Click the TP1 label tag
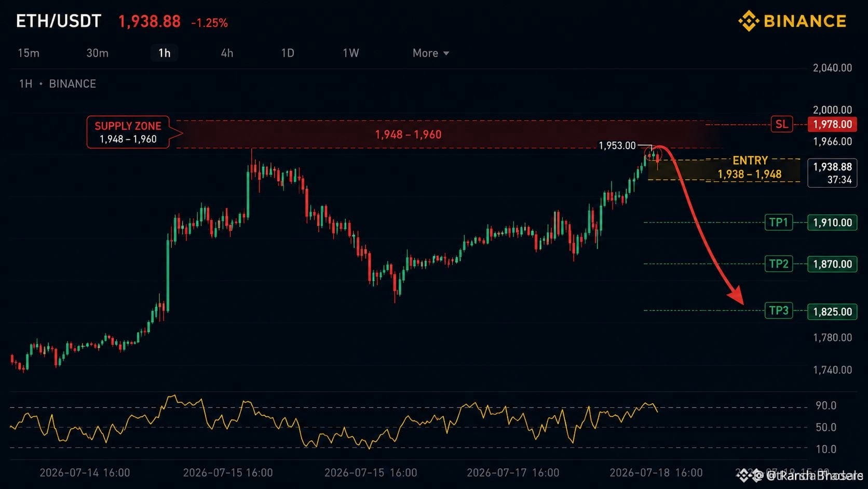 click(779, 222)
